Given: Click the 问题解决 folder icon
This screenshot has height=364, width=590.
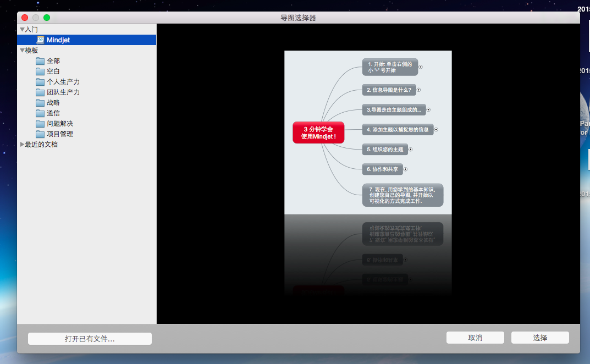Looking at the screenshot, I should coord(40,124).
